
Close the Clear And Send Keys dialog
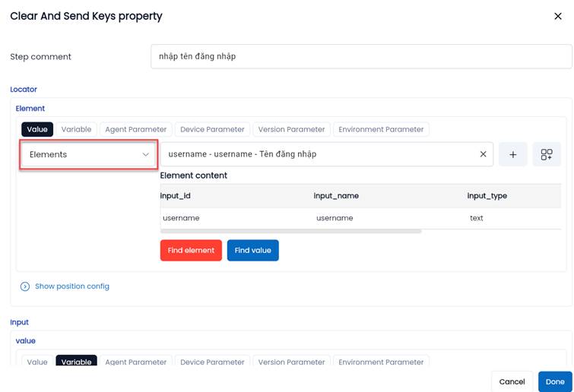tap(558, 16)
